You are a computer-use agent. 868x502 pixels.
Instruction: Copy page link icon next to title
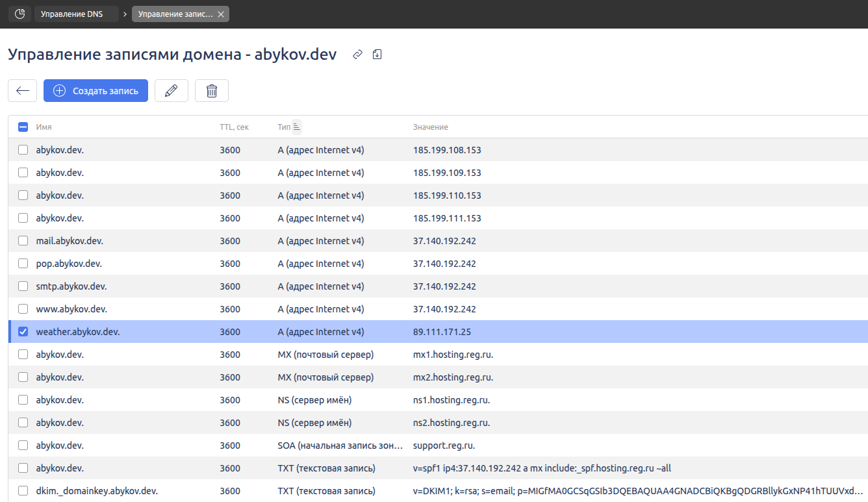coord(357,55)
